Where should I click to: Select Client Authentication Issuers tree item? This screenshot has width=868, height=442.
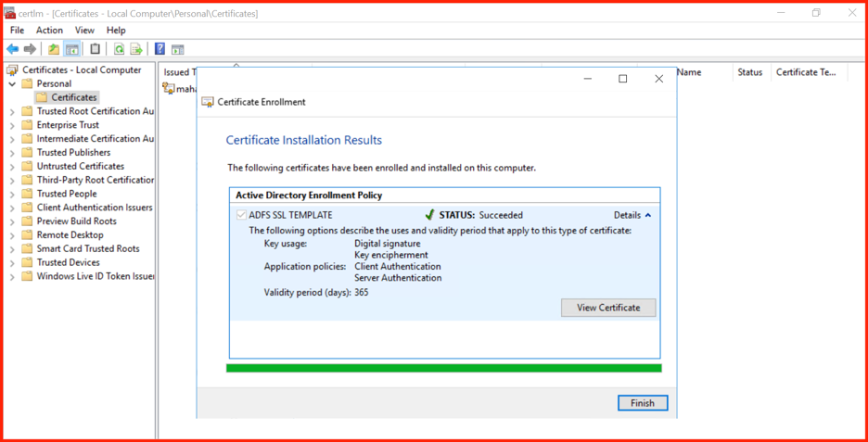pyautogui.click(x=95, y=208)
